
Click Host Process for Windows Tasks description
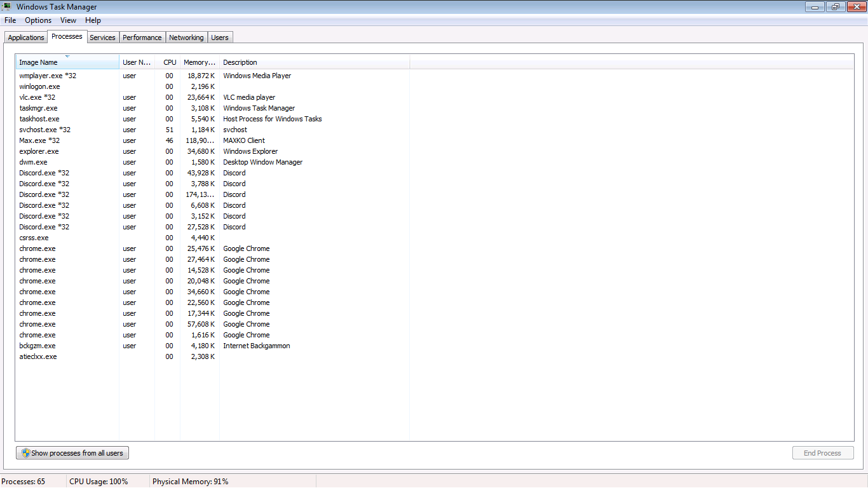tap(272, 119)
